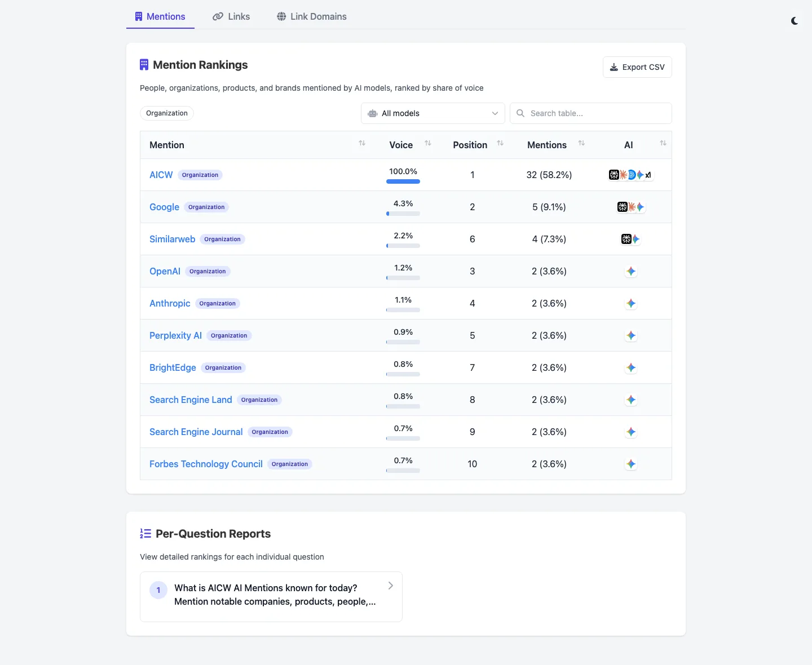Click the Gemini icon in Google row
The height and width of the screenshot is (665, 812).
coord(640,207)
